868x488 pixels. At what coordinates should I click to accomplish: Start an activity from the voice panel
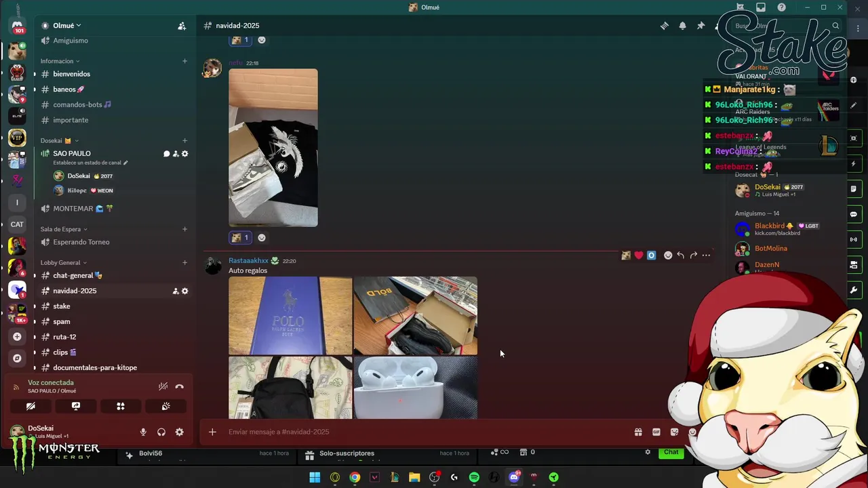[x=121, y=406]
